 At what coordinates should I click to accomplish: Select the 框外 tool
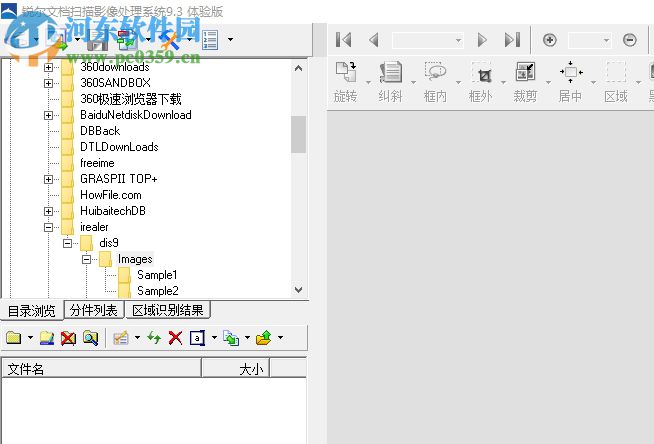[x=480, y=82]
